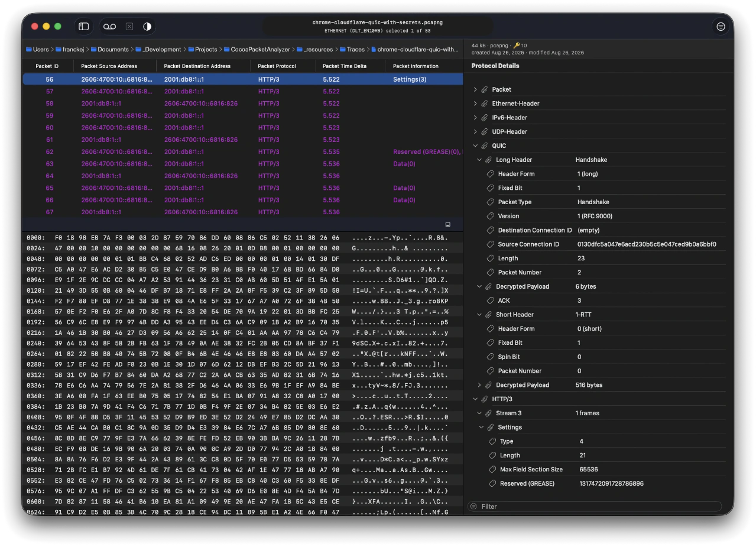756x546 pixels.
Task: Toggle the half-filled circle appearance icon
Action: point(147,27)
